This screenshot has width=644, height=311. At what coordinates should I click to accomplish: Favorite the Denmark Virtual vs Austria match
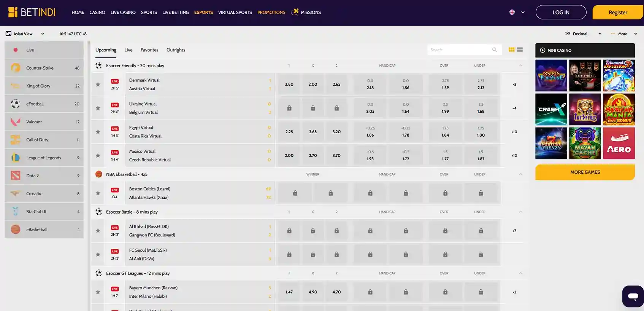(x=98, y=85)
